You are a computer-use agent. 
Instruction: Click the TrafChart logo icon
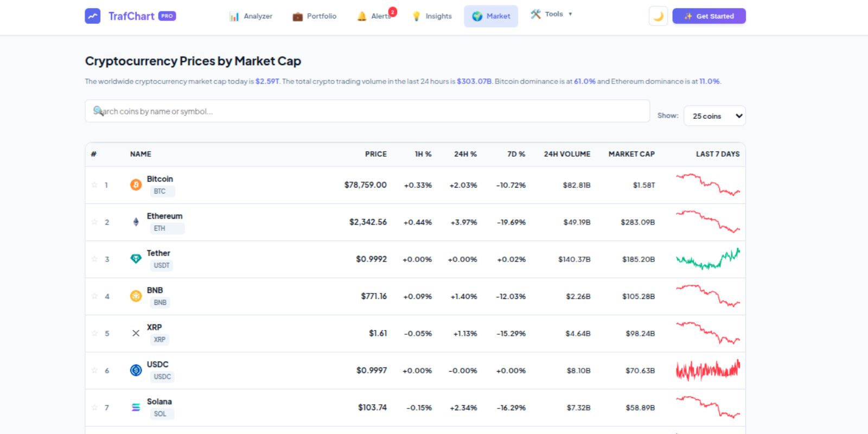point(93,16)
